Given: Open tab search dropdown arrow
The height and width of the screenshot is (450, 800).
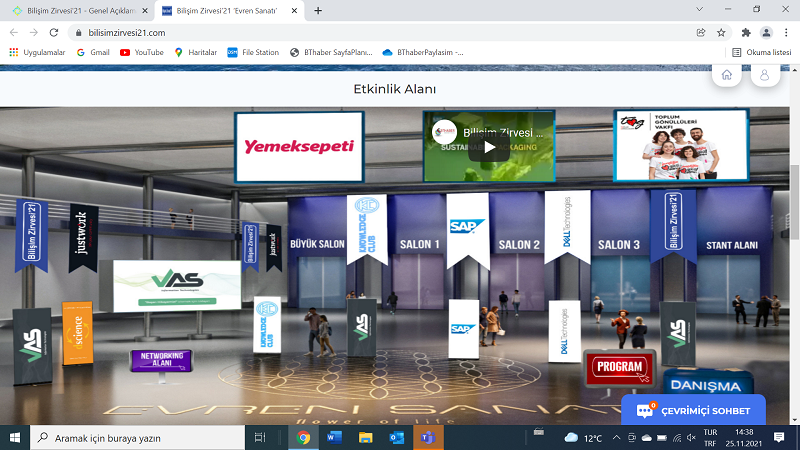Looking at the screenshot, I should (x=699, y=9).
